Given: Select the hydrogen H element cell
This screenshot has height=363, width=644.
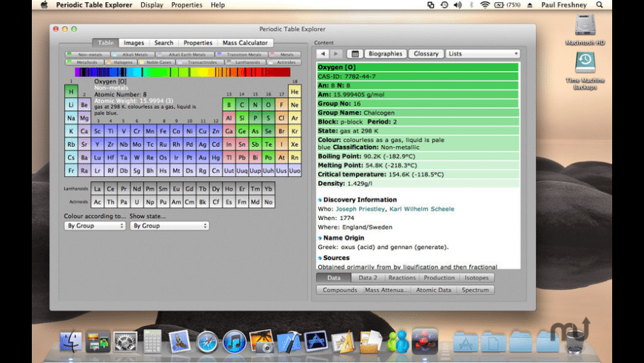Looking at the screenshot, I should click(x=71, y=92).
